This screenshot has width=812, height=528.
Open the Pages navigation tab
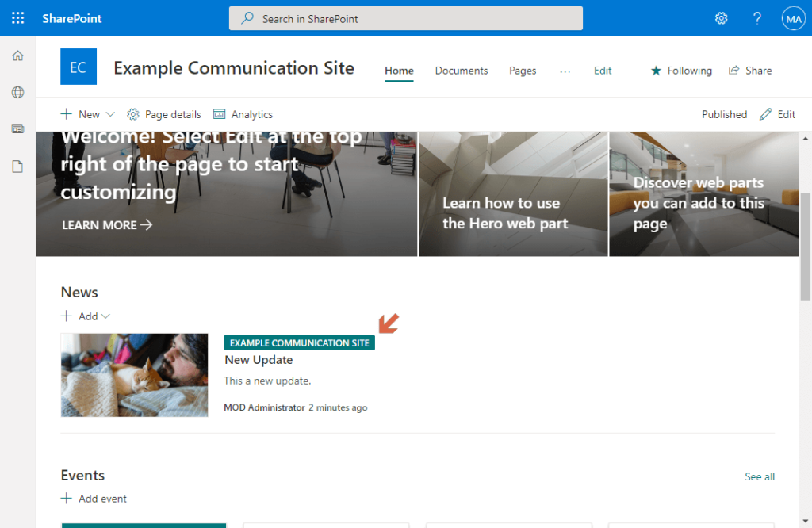point(523,71)
